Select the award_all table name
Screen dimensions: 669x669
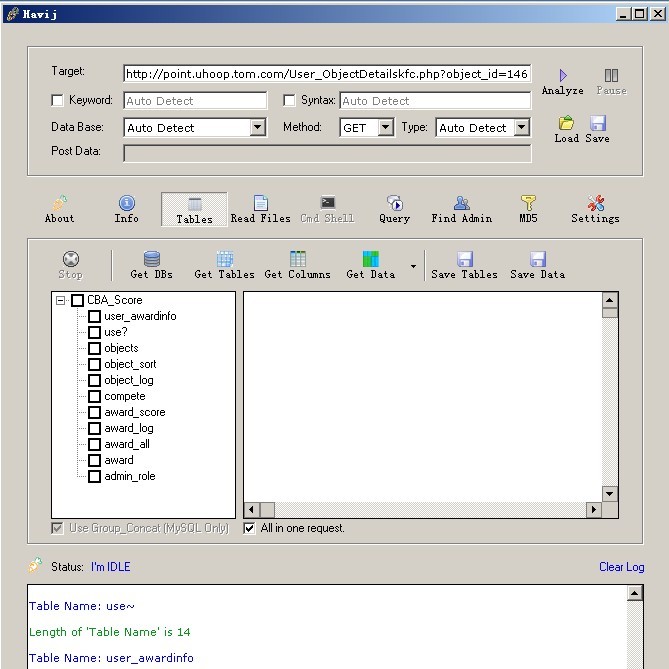pyautogui.click(x=127, y=444)
